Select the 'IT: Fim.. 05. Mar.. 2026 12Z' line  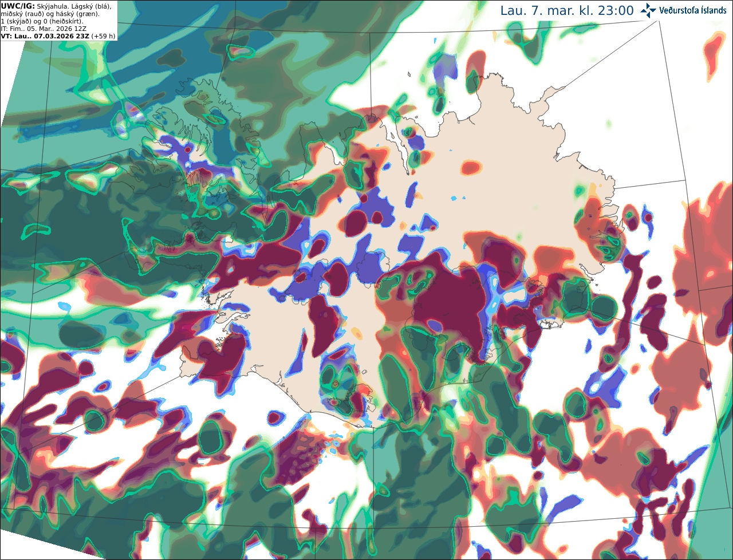[44, 29]
